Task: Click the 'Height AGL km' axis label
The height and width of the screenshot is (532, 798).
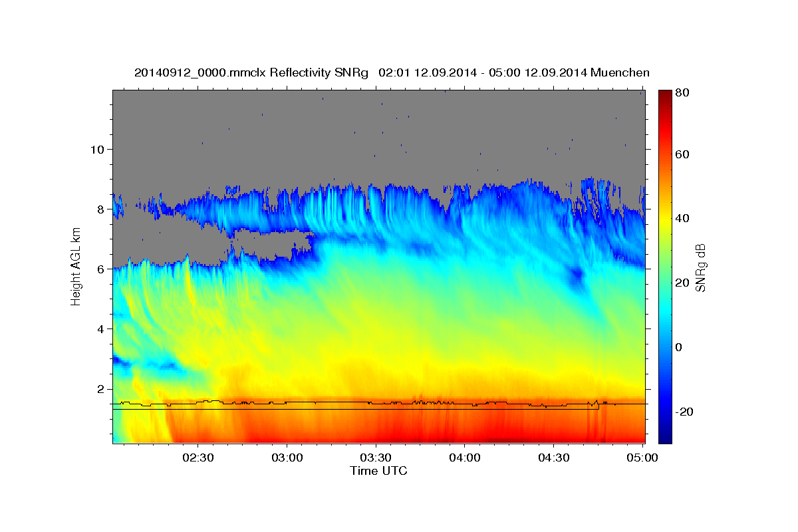Action: (76, 267)
